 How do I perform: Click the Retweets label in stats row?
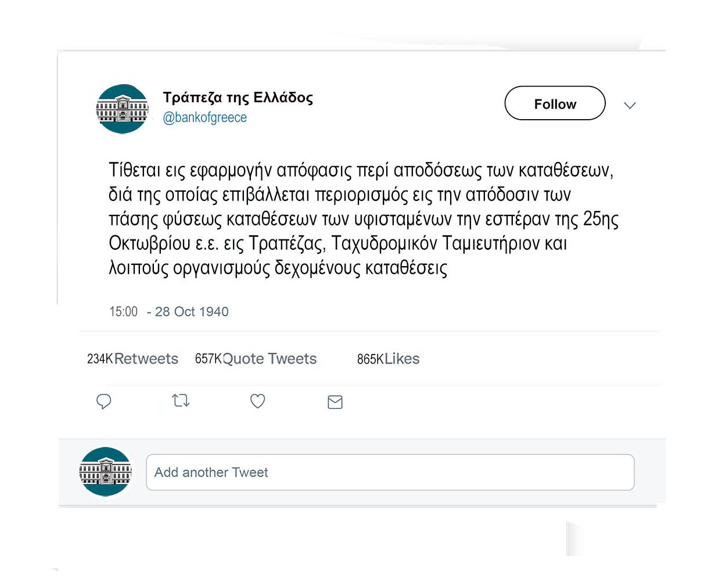click(146, 358)
